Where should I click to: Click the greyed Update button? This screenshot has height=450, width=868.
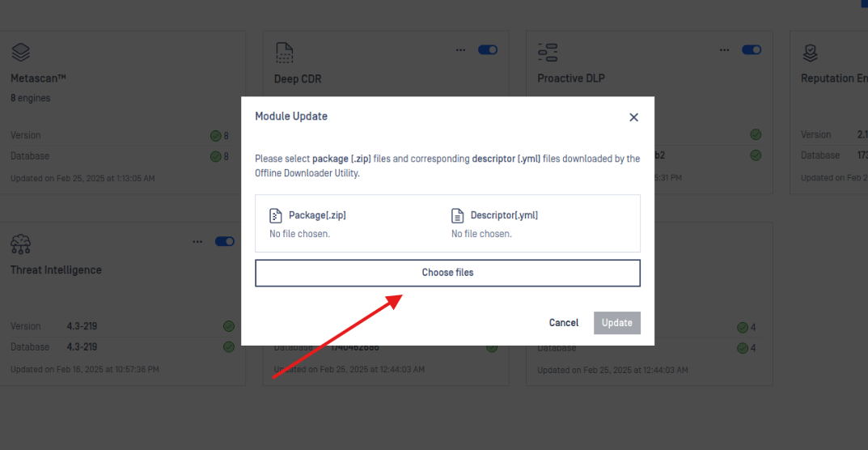[x=617, y=323]
